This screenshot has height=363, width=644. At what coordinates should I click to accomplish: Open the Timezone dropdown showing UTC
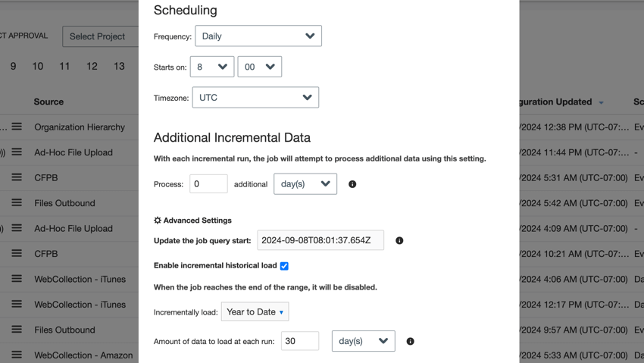(255, 98)
